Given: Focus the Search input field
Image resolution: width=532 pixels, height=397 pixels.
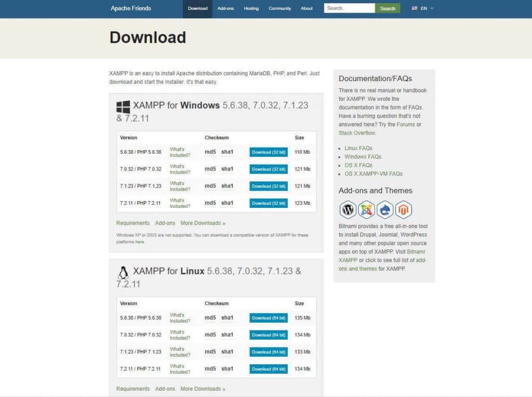Looking at the screenshot, I should [350, 8].
